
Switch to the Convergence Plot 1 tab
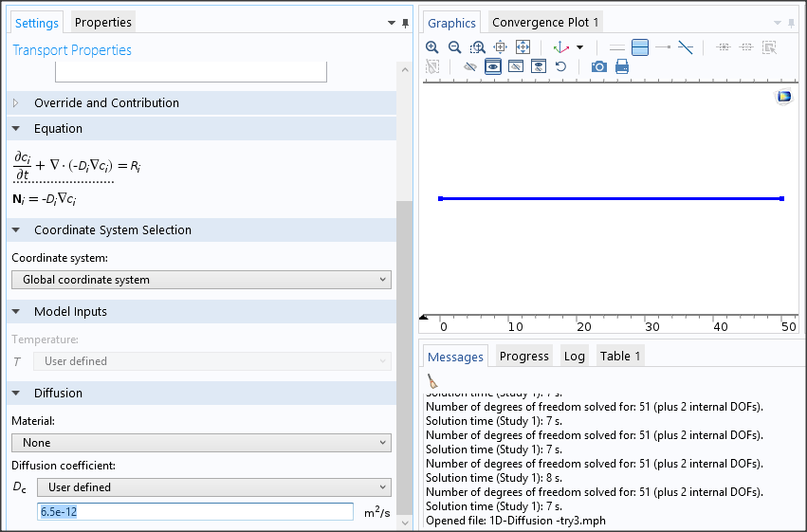[x=544, y=22]
